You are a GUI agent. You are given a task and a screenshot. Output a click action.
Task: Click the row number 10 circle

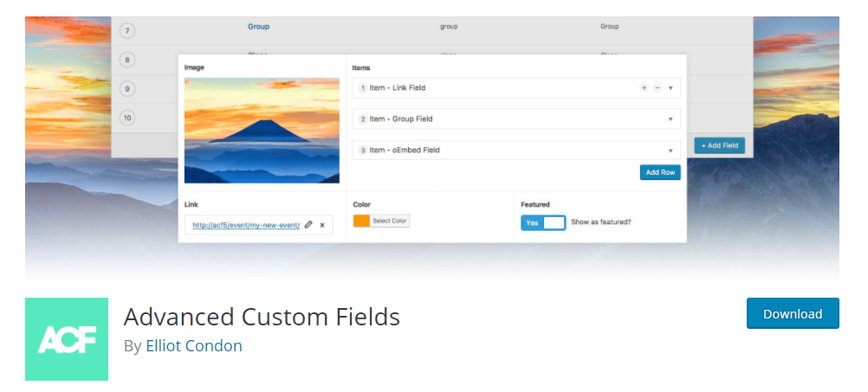point(128,117)
